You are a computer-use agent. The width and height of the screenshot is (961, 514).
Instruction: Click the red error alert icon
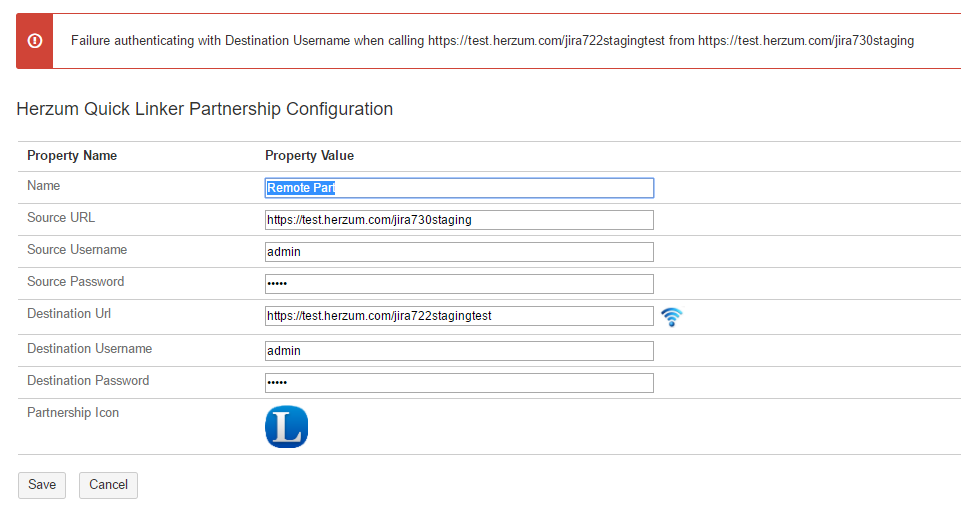coord(35,41)
